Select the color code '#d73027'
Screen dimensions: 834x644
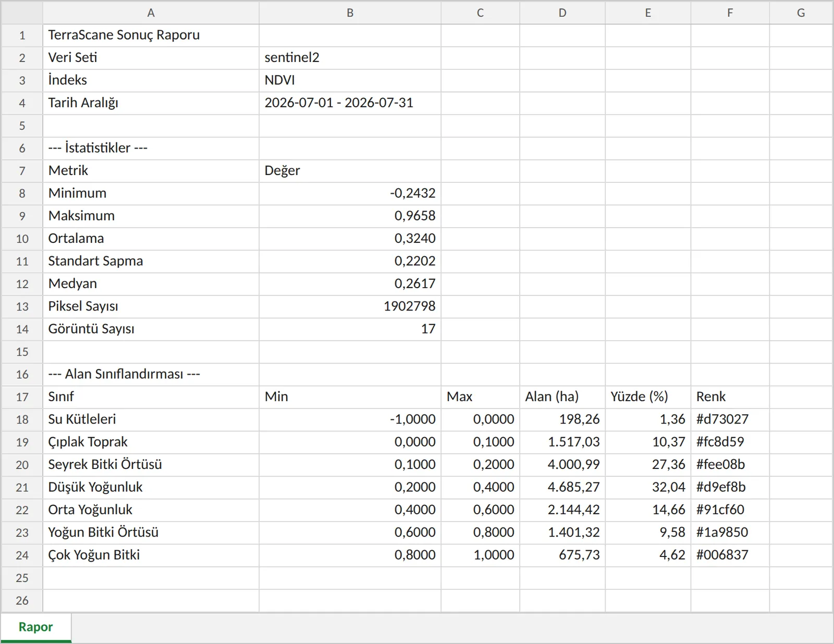(730, 420)
